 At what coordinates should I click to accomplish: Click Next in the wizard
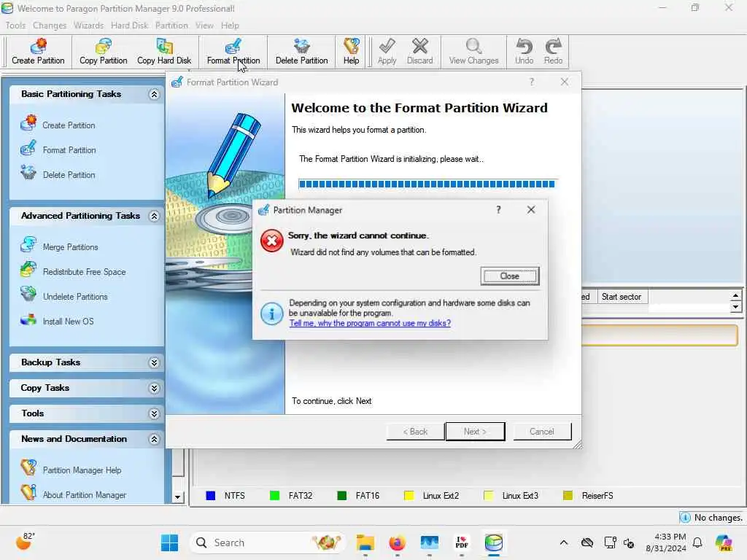click(x=475, y=432)
